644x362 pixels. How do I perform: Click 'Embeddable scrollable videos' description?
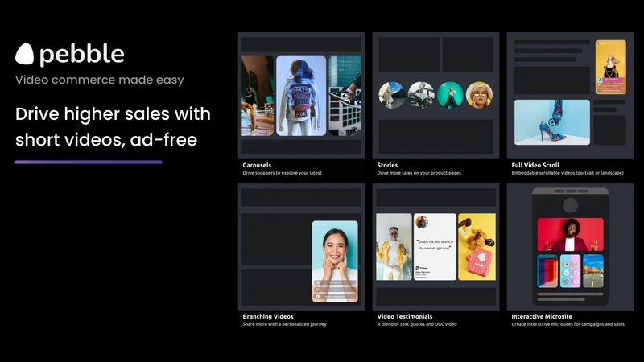coord(568,173)
